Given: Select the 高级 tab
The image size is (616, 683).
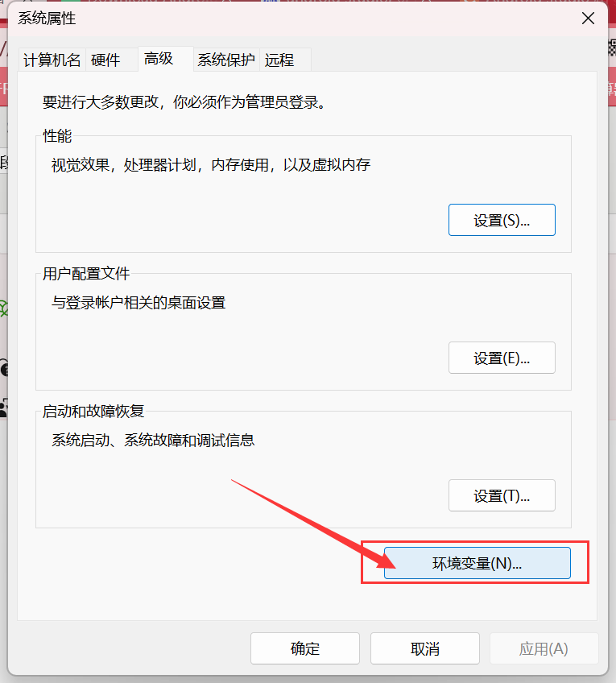Looking at the screenshot, I should point(166,58).
